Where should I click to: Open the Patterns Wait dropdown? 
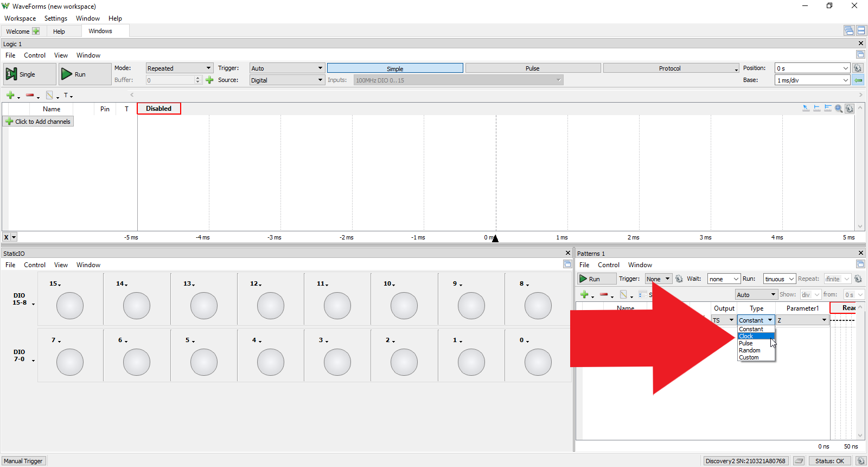pyautogui.click(x=724, y=279)
